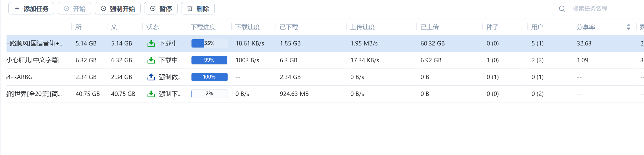This screenshot has width=644, height=155.
Task: Click the 开始 button
Action: point(74,8)
